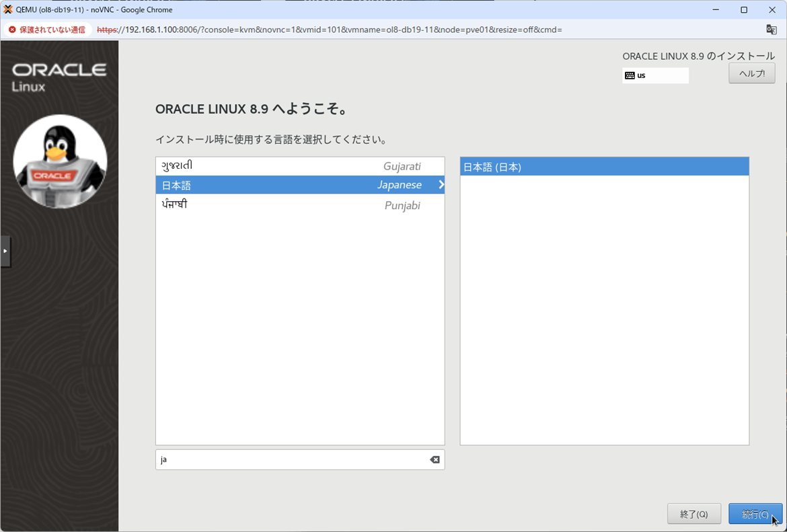Select Gujarati in the language list
This screenshot has height=532, width=787.
pyautogui.click(x=300, y=166)
